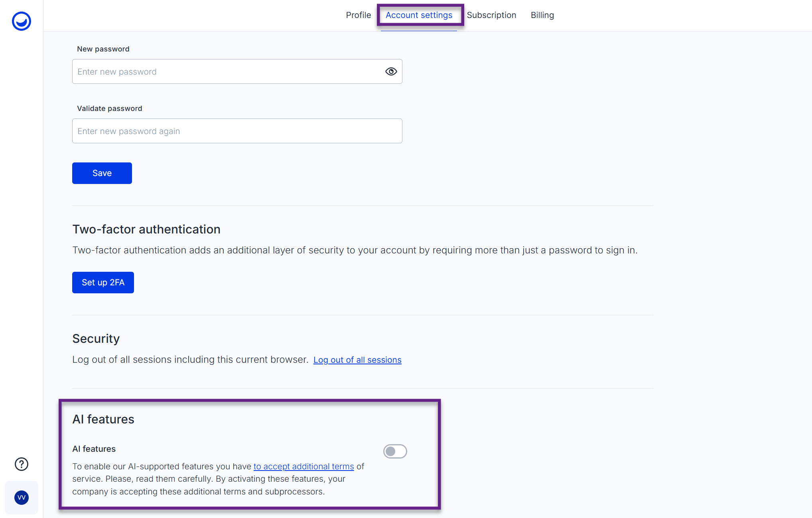Screen dimensions: 812x518
Task: Enable the AI features toggle
Action: 395,451
